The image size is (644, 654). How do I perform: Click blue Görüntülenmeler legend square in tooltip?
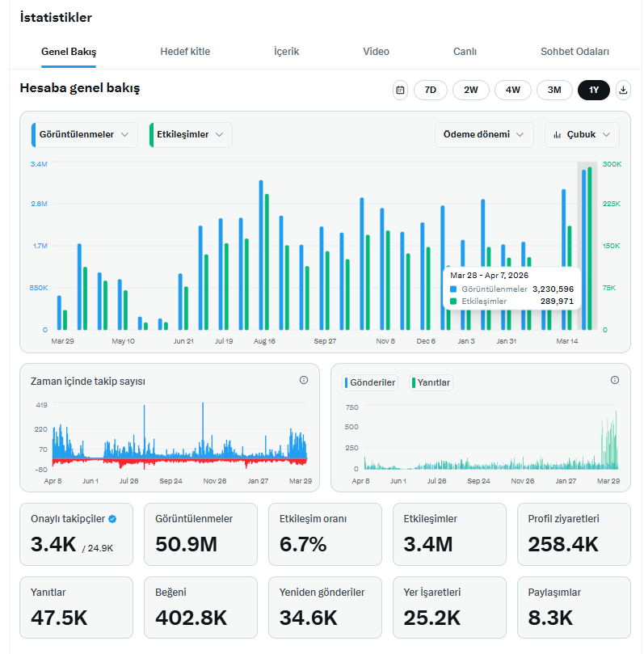[453, 289]
